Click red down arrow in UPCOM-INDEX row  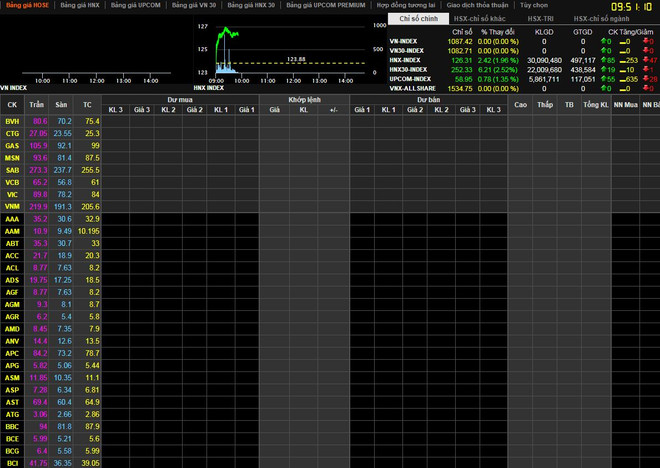[648, 79]
